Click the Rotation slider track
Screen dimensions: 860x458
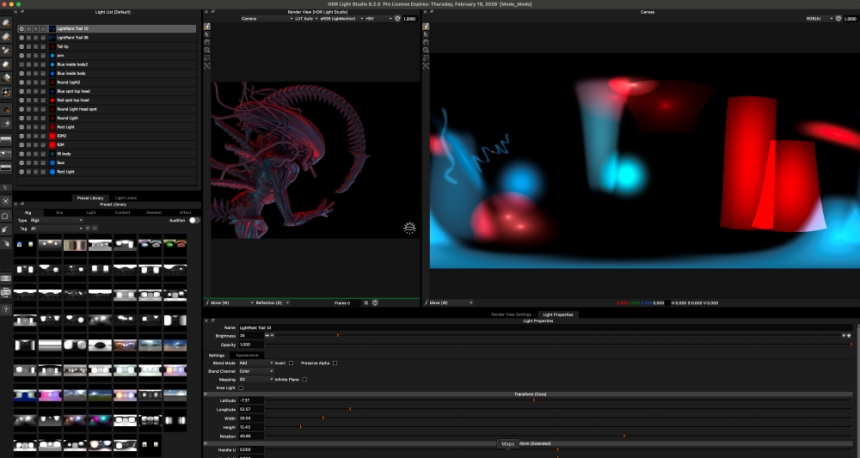(558, 436)
